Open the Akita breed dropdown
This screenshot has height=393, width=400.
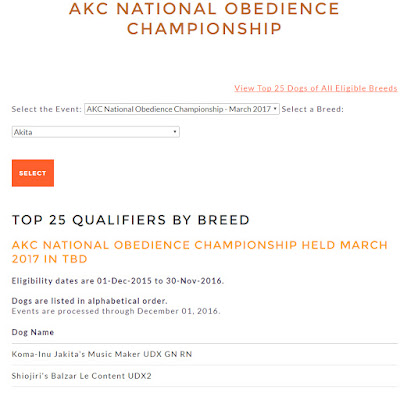point(96,132)
